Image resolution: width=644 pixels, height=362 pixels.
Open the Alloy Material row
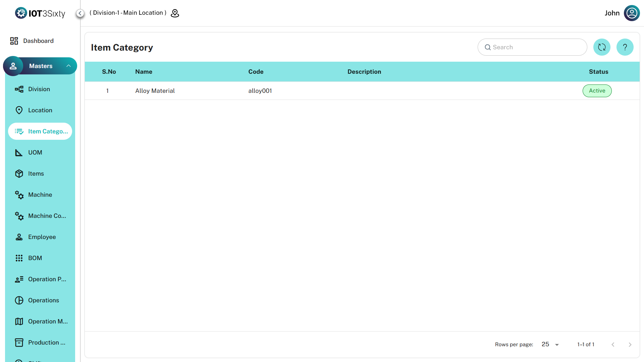coord(155,91)
